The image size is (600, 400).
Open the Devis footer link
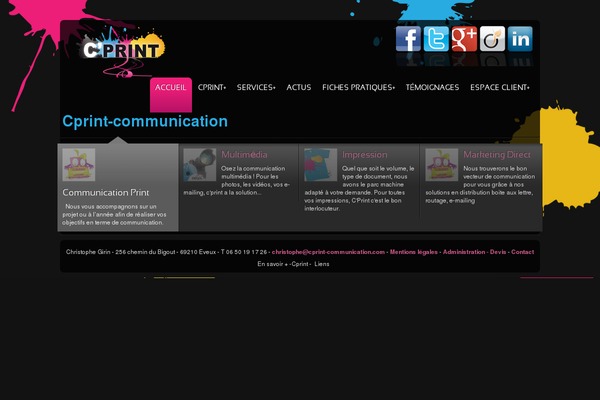(498, 252)
